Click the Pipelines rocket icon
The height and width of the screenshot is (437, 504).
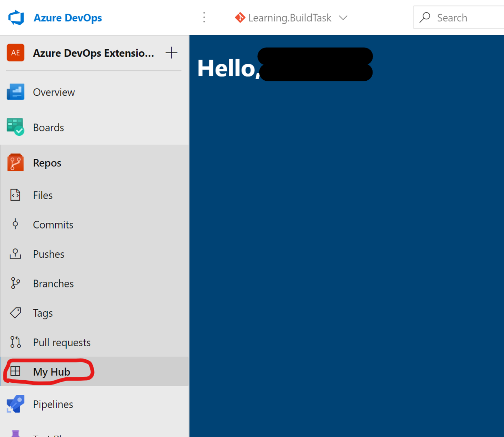pyautogui.click(x=16, y=404)
